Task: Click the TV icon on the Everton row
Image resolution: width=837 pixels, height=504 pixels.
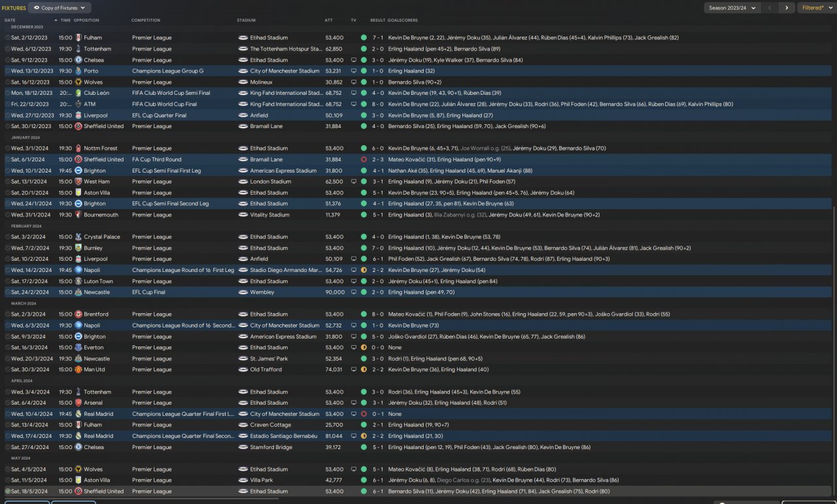Action: [354, 348]
